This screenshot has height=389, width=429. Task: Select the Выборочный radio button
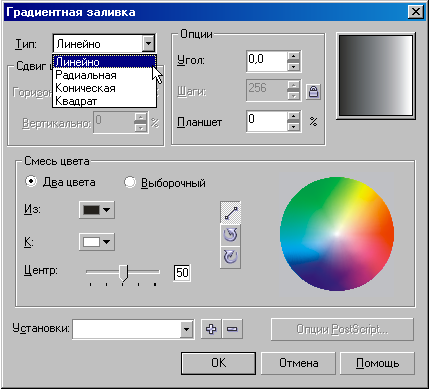click(130, 182)
